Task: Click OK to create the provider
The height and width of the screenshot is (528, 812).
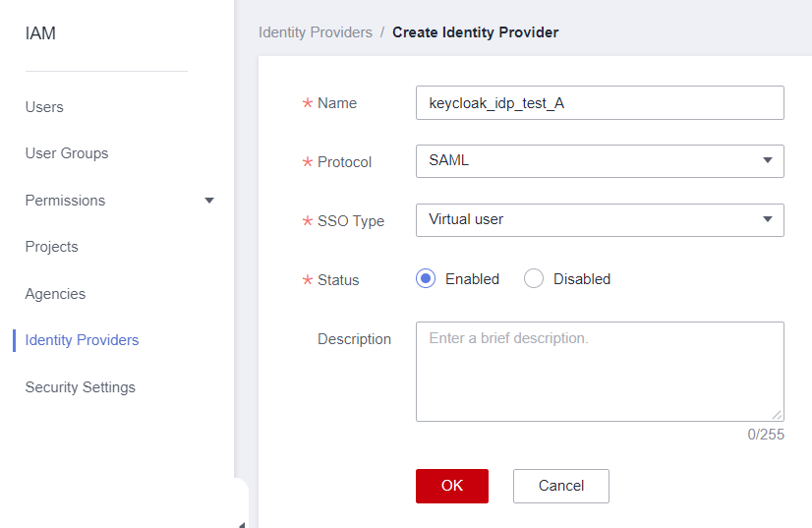Action: tap(451, 486)
